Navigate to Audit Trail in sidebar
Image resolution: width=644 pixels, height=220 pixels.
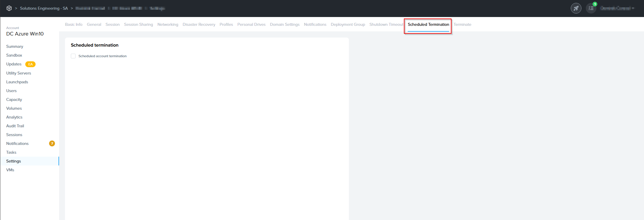click(15, 126)
